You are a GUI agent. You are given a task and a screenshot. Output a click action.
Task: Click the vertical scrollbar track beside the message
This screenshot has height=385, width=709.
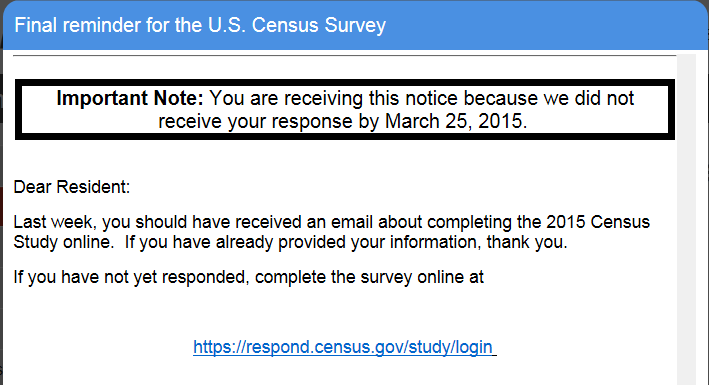tap(686, 219)
